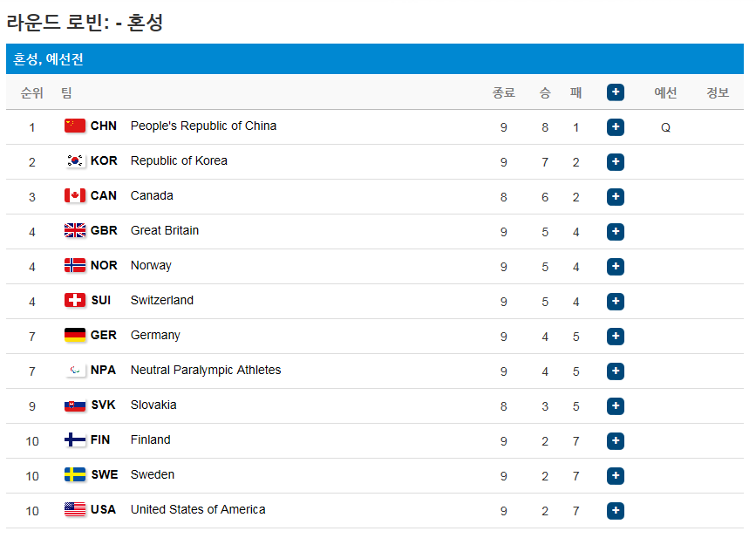Click plus icon for Neutral Paralympic Athletes
This screenshot has height=538, width=756.
[616, 371]
